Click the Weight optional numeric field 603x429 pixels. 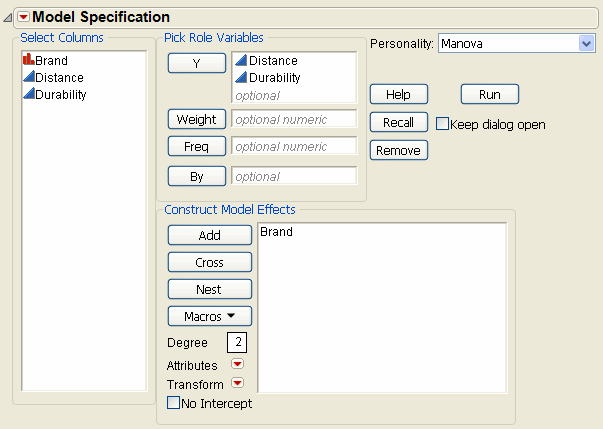(293, 119)
